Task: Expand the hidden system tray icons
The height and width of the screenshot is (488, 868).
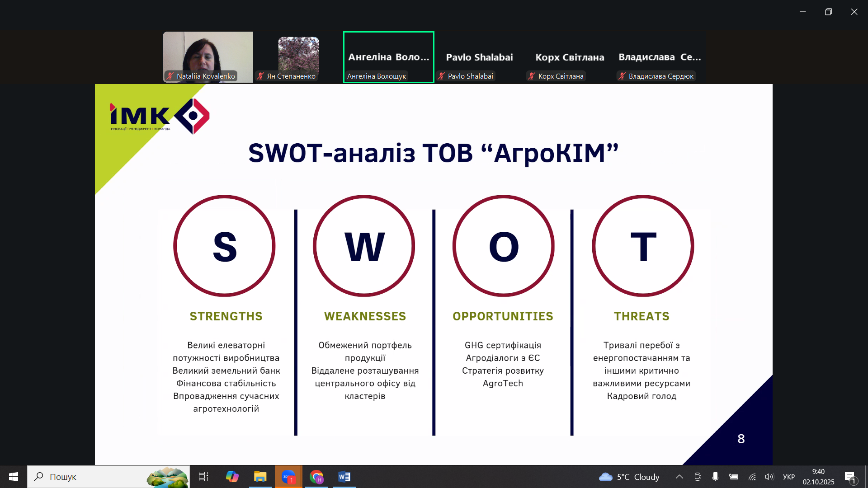Action: coord(679,477)
